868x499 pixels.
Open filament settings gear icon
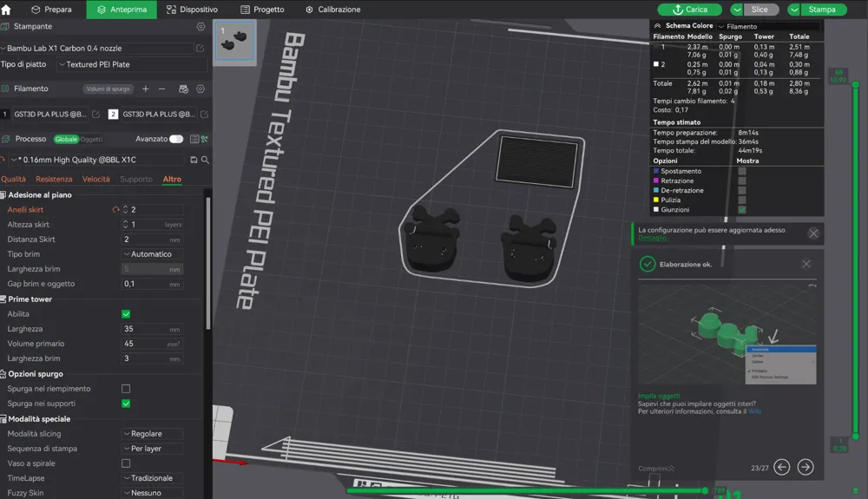201,89
